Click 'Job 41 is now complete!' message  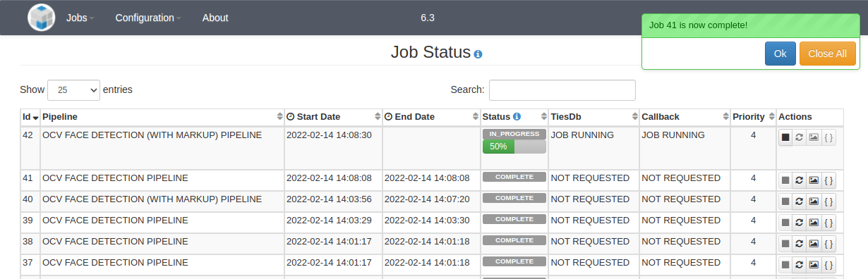pos(698,25)
